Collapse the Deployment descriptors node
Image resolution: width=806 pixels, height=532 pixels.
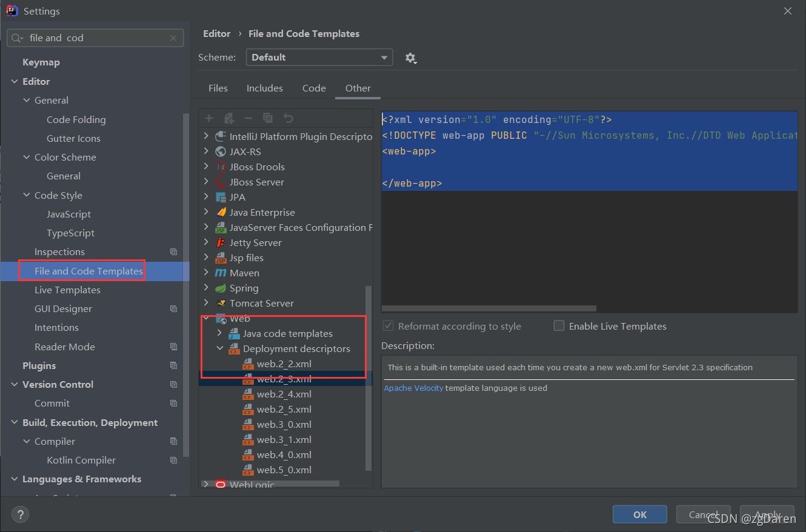pyautogui.click(x=219, y=349)
